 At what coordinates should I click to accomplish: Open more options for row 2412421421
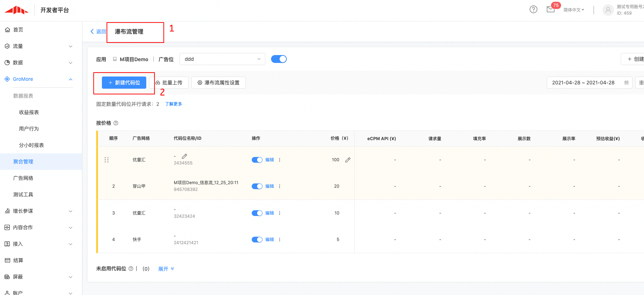(x=280, y=240)
